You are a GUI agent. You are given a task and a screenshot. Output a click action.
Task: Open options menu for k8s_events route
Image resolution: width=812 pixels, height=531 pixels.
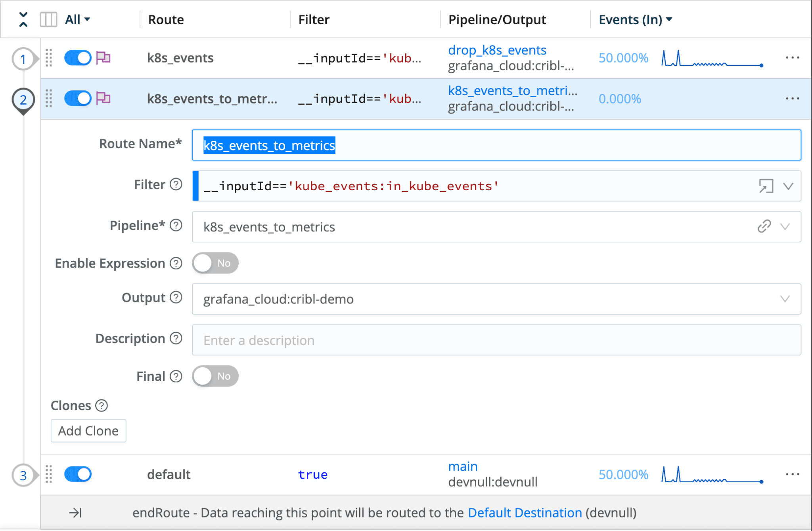pos(792,58)
